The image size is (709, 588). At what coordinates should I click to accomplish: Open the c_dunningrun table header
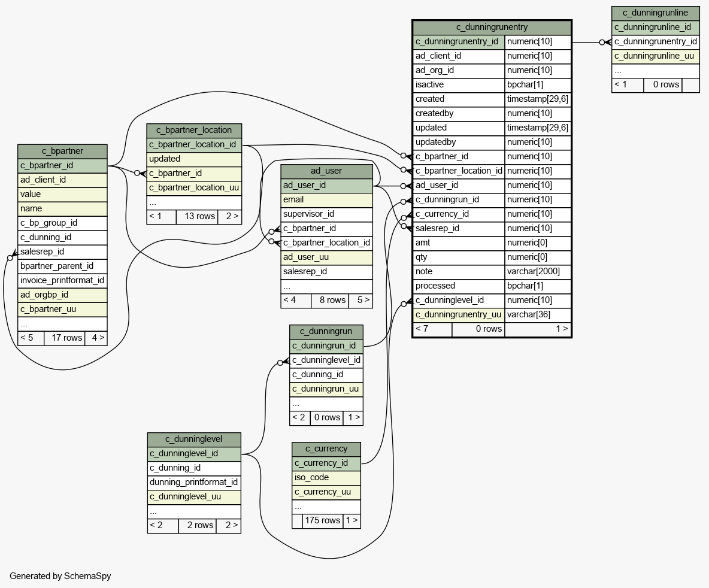326,331
